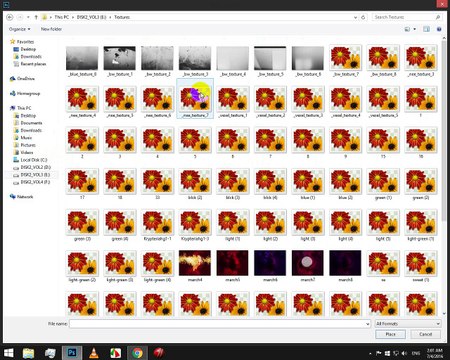Open Network in the navigation pane

[x=22, y=197]
